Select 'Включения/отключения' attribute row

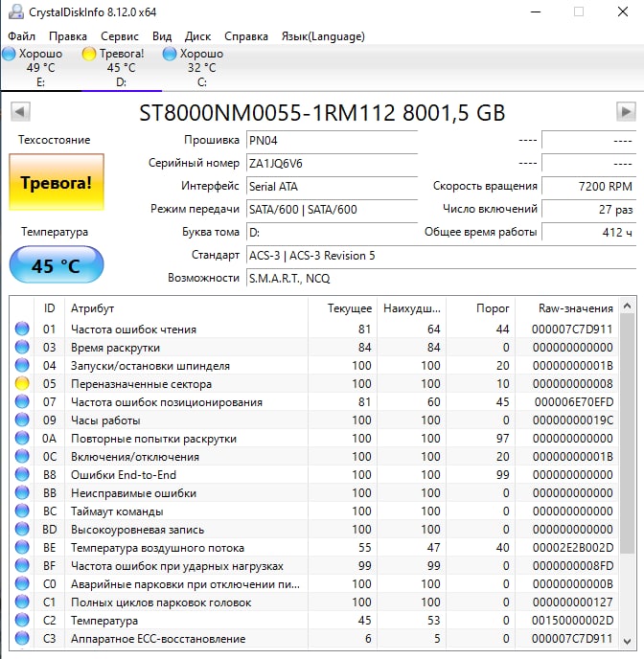pyautogui.click(x=313, y=457)
